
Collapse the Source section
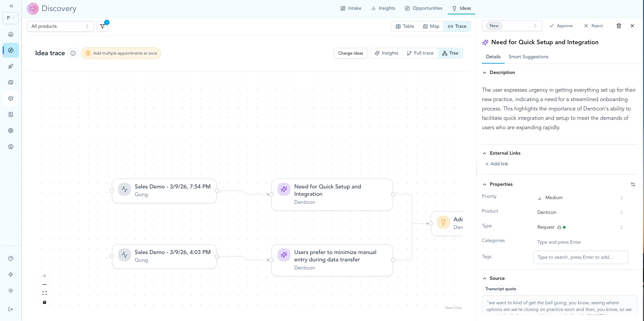(x=485, y=278)
